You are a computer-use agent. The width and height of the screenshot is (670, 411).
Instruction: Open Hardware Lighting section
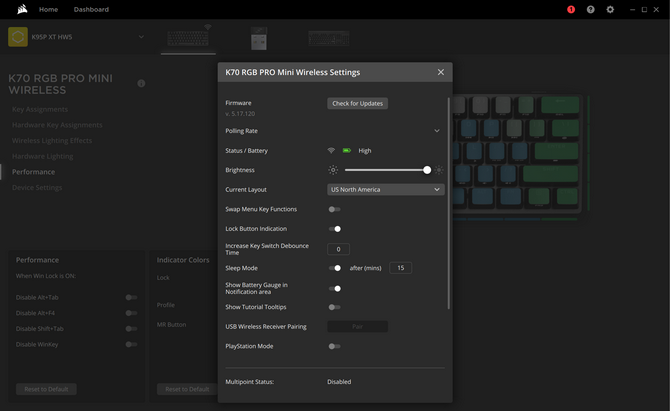pos(42,156)
